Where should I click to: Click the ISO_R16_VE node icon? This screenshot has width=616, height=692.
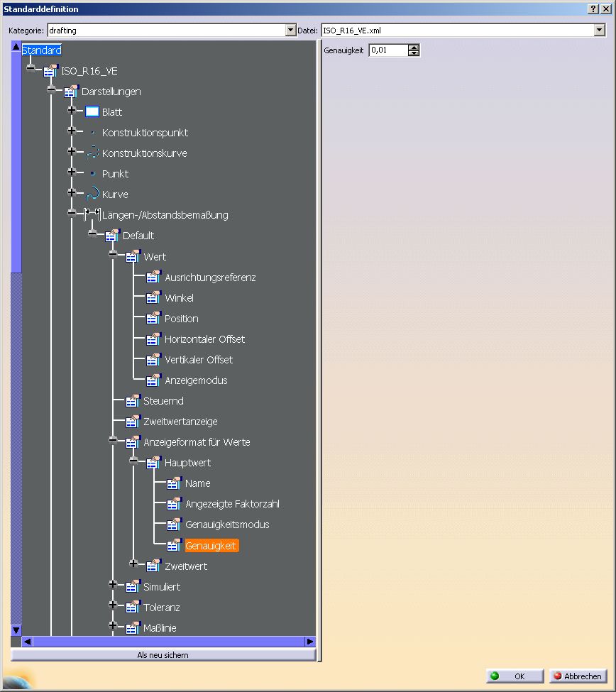[51, 70]
